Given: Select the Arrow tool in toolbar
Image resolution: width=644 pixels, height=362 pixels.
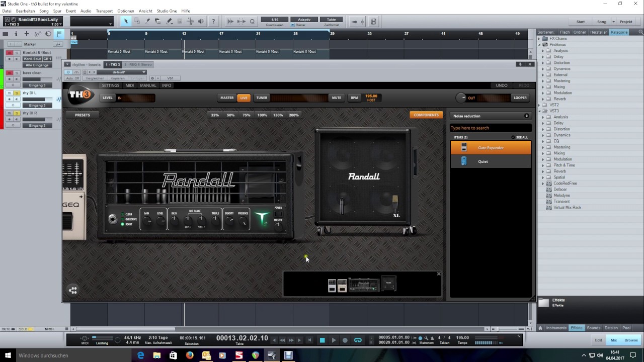Looking at the screenshot, I should [x=126, y=21].
